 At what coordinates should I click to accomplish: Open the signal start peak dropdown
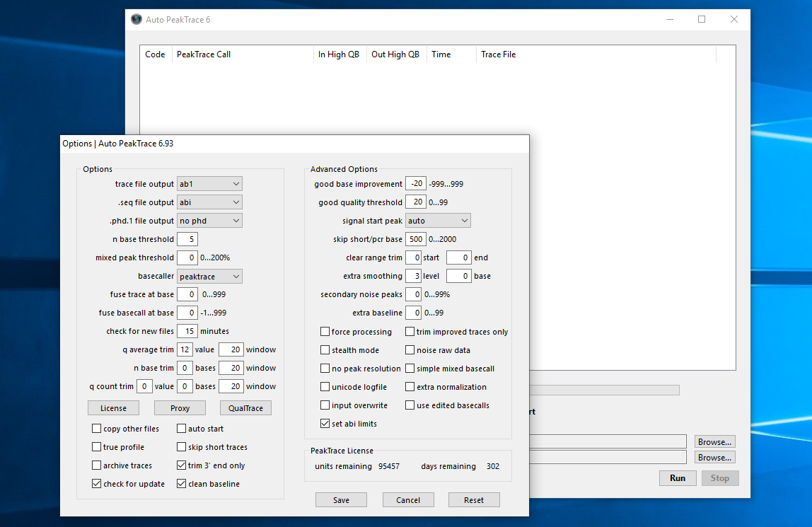tap(437, 221)
